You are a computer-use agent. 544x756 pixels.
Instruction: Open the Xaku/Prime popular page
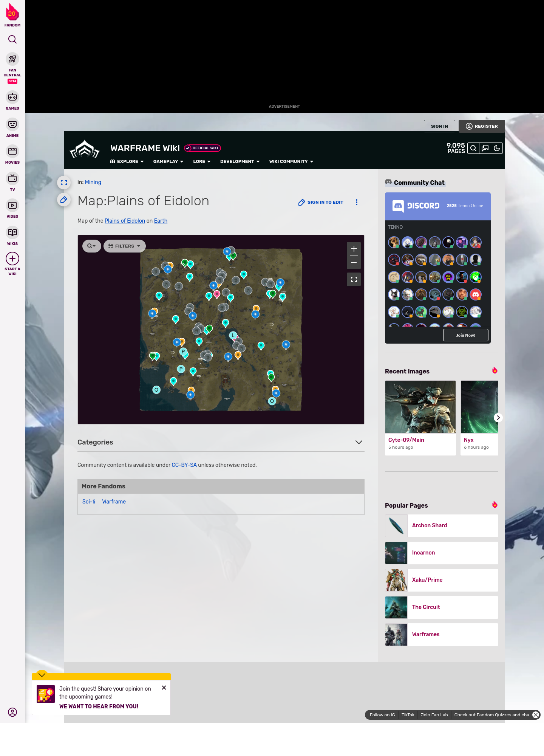pos(442,580)
